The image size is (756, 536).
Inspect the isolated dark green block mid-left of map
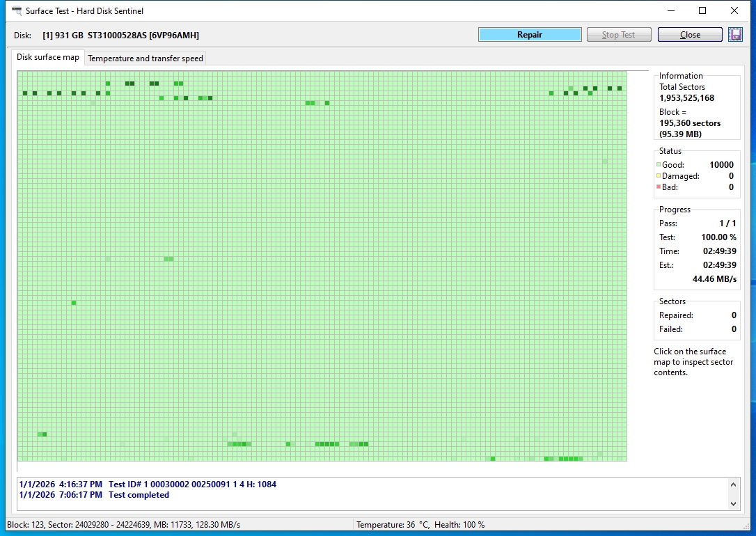74,303
